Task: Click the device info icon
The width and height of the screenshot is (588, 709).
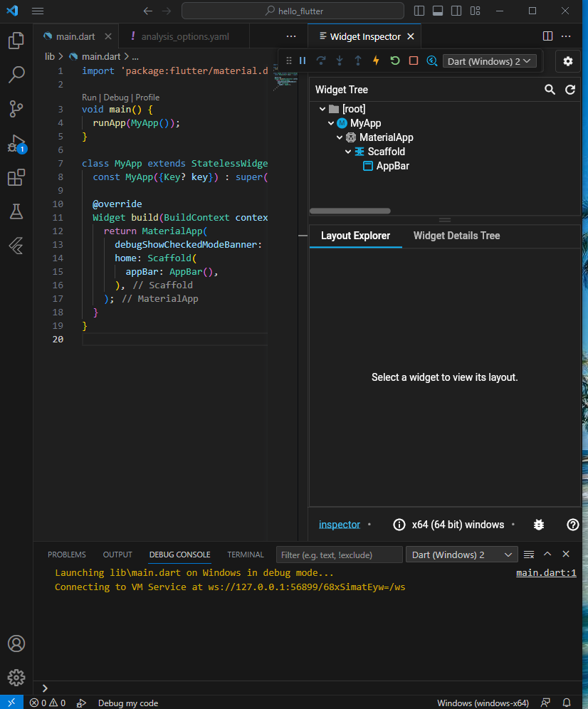Action: point(399,525)
